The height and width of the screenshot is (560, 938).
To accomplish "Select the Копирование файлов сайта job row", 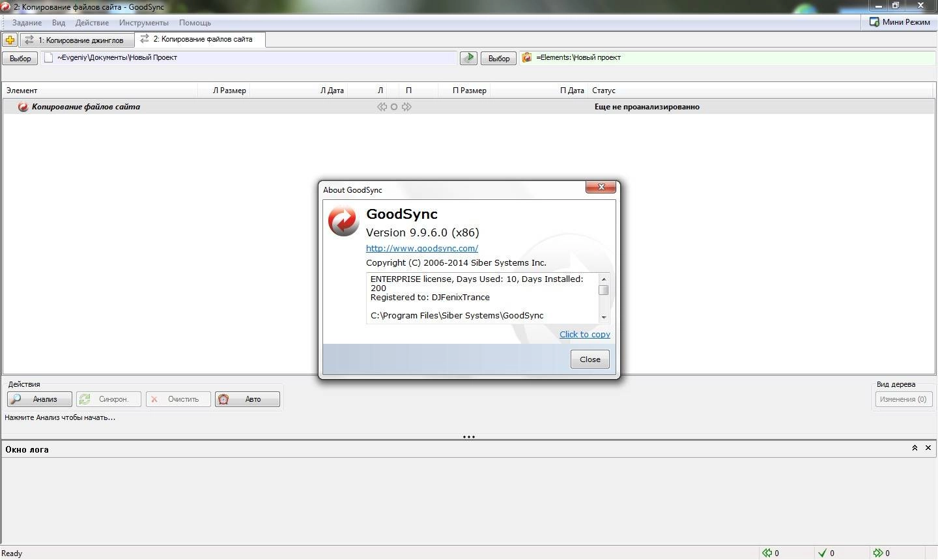I will click(468, 107).
